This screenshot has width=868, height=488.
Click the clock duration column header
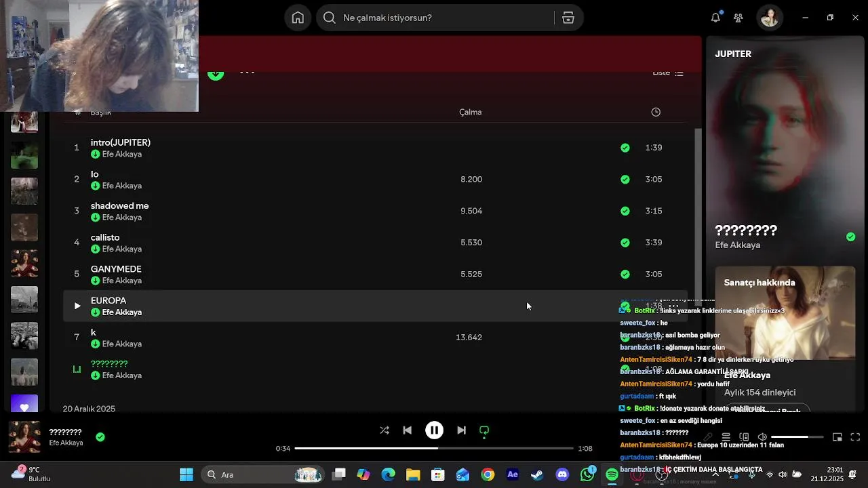pyautogui.click(x=656, y=112)
